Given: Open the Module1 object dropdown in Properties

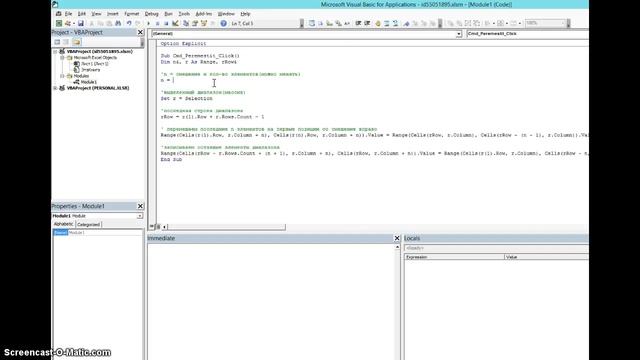Looking at the screenshot, I should [x=140, y=216].
